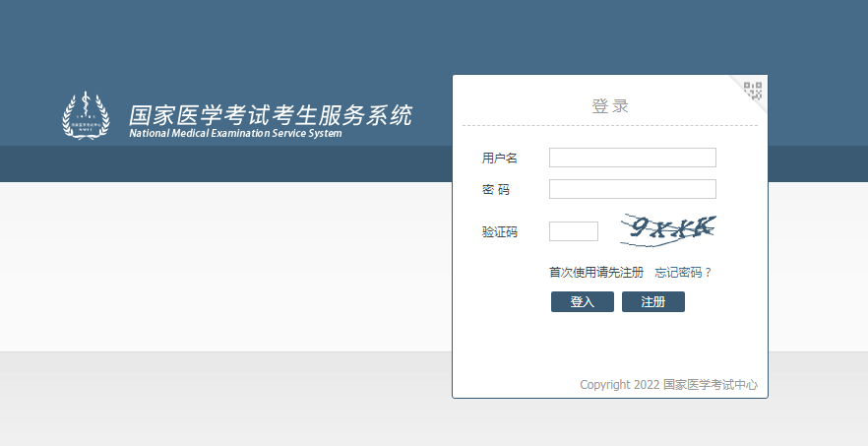Click the National Medical Examination Service System subtitle
The width and height of the screenshot is (868, 446).
coord(235,134)
